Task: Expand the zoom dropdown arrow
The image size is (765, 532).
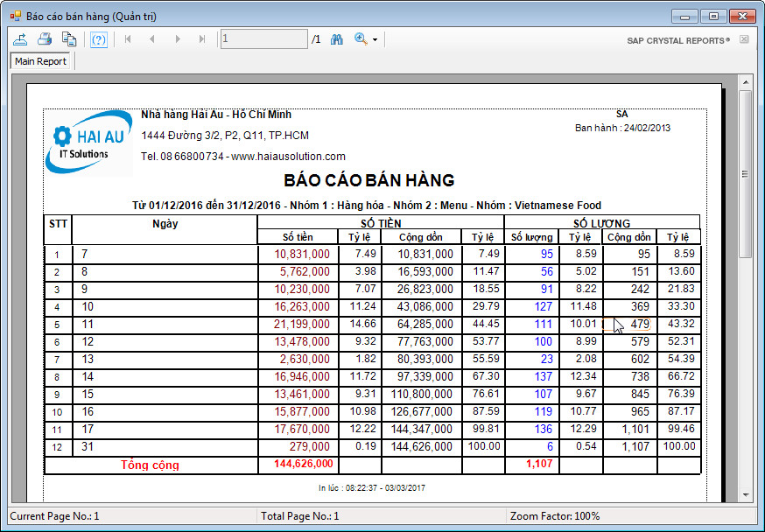Action: [375, 39]
